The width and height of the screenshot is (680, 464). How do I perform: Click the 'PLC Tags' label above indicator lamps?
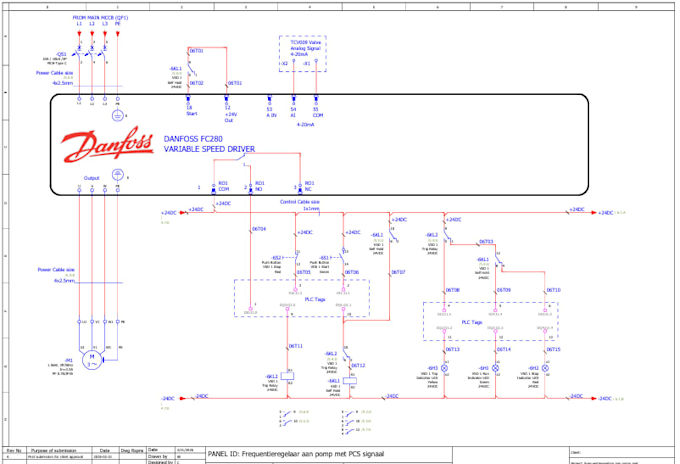click(472, 322)
